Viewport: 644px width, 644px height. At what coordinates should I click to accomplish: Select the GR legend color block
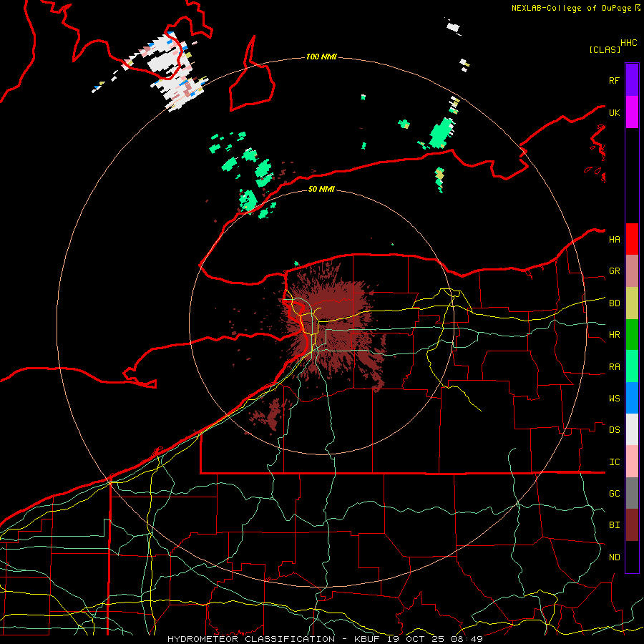[x=632, y=271]
